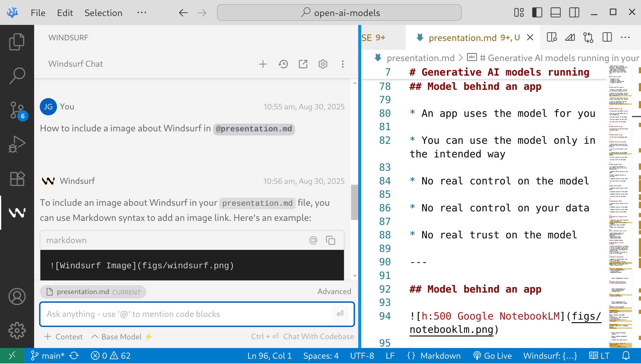The width and height of the screenshot is (641, 364).
Task: Select the Windsurf icon in activity bar
Action: pos(17,213)
